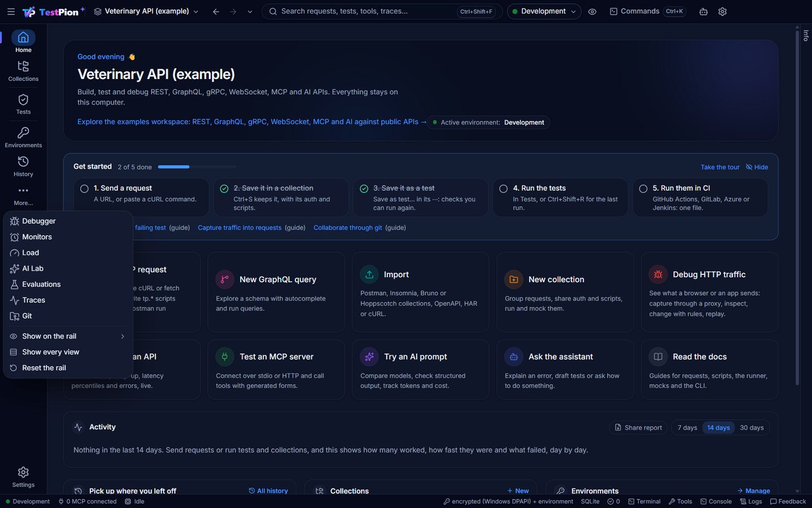The height and width of the screenshot is (508, 812).
Task: Open Environments in the rail
Action: click(23, 138)
